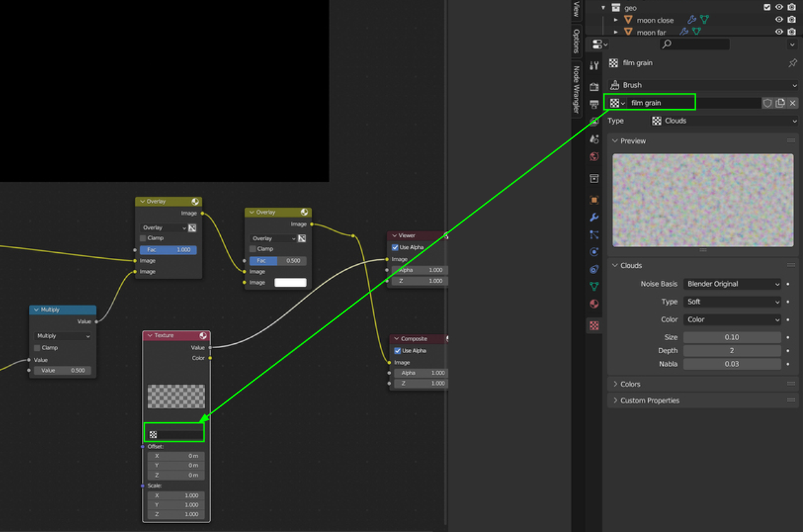
Task: Click the Fac 1.000 slider on first Overlay node
Action: point(168,250)
